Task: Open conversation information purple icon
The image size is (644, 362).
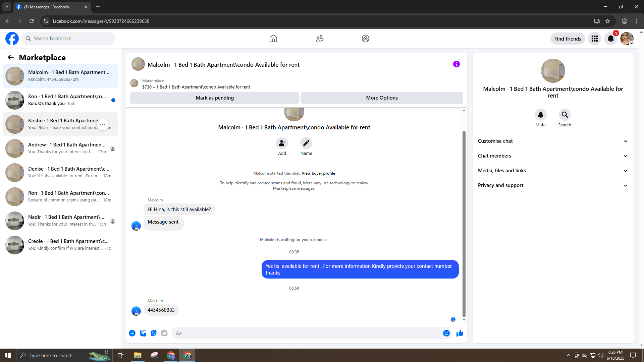Action: (x=457, y=64)
